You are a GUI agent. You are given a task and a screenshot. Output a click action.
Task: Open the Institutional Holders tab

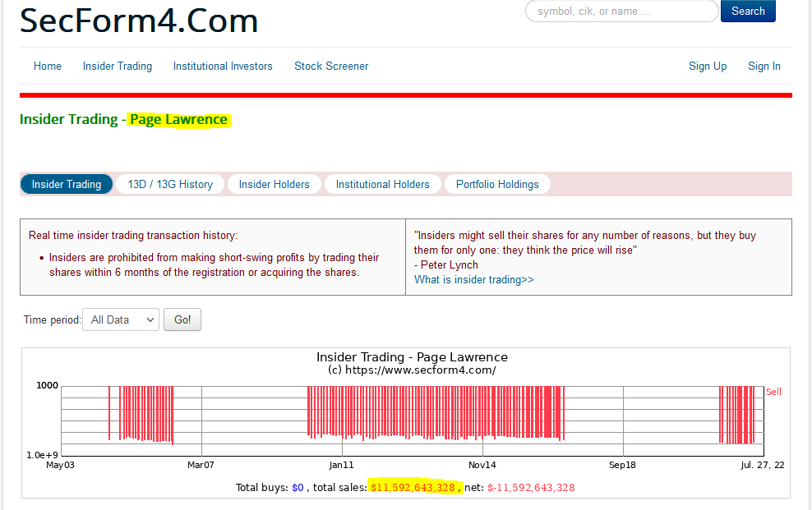(x=383, y=185)
